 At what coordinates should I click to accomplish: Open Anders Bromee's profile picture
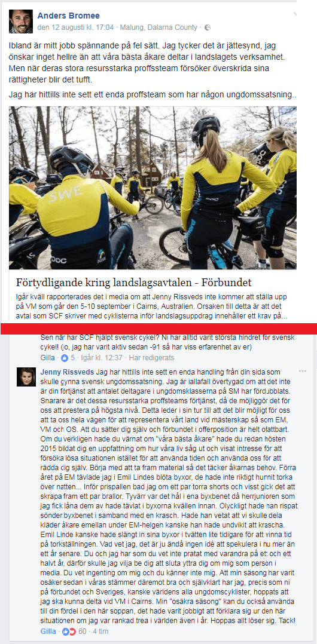coord(21,22)
